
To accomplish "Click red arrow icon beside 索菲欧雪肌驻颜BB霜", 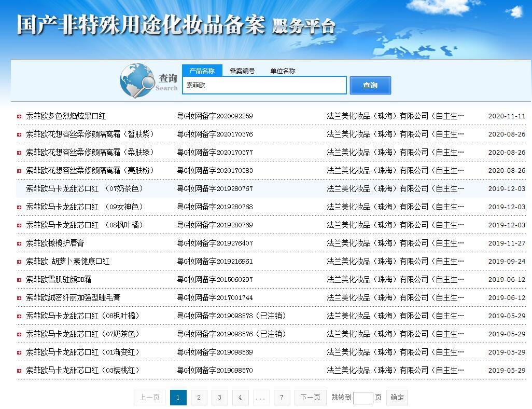I will [19, 280].
